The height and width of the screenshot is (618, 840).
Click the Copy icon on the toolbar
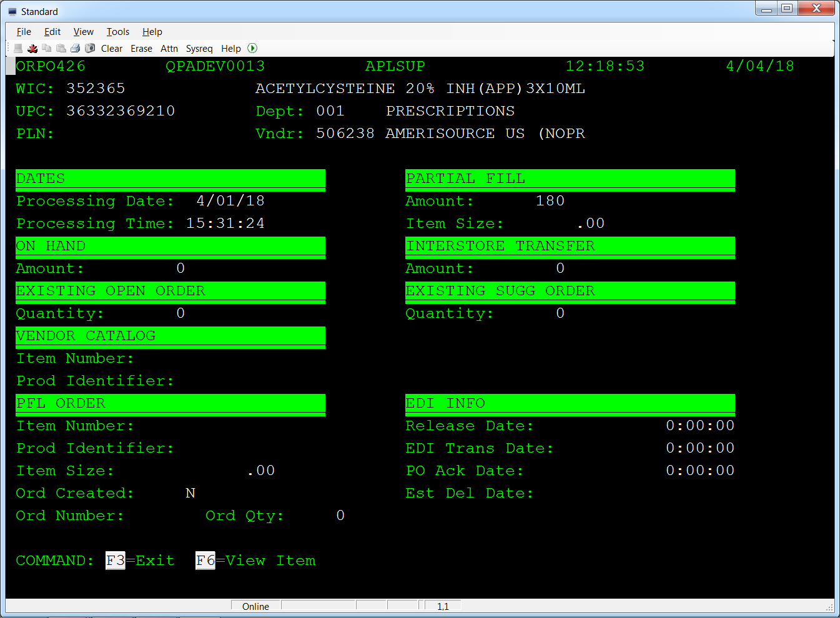coord(46,48)
